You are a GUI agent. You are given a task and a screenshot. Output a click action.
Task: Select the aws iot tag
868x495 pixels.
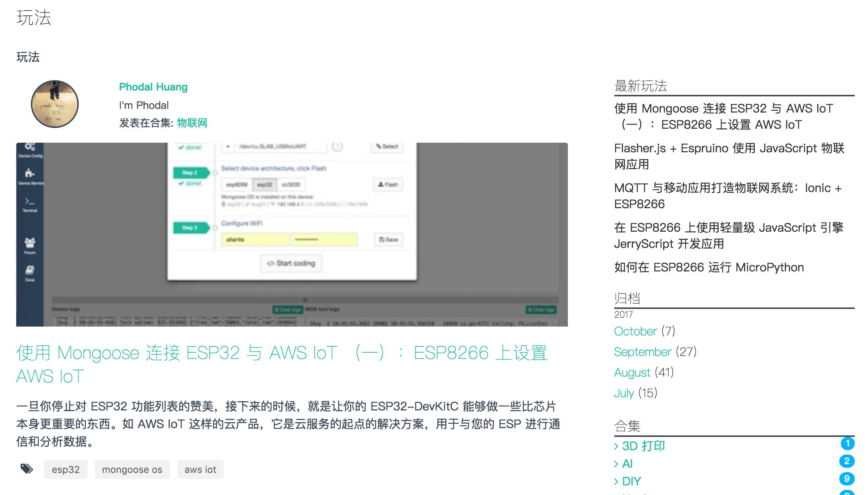click(200, 469)
